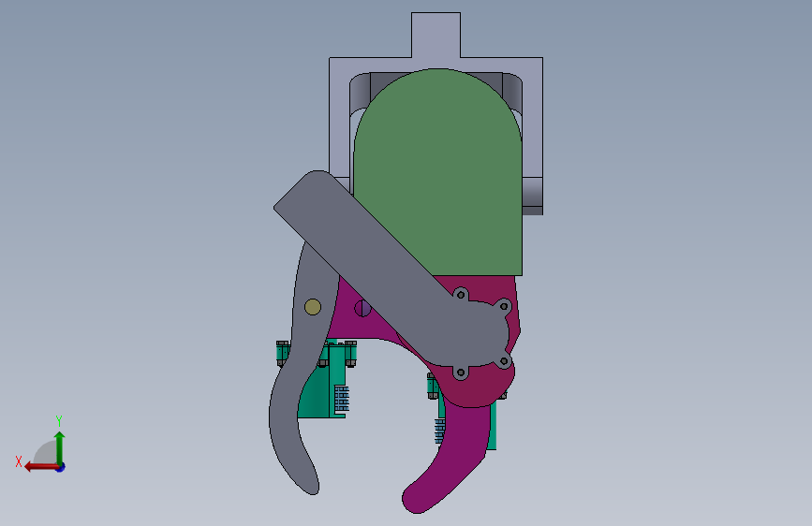Viewport: 812px width, 526px height.
Task: Select the blue spring on left teal block
Action: click(342, 398)
